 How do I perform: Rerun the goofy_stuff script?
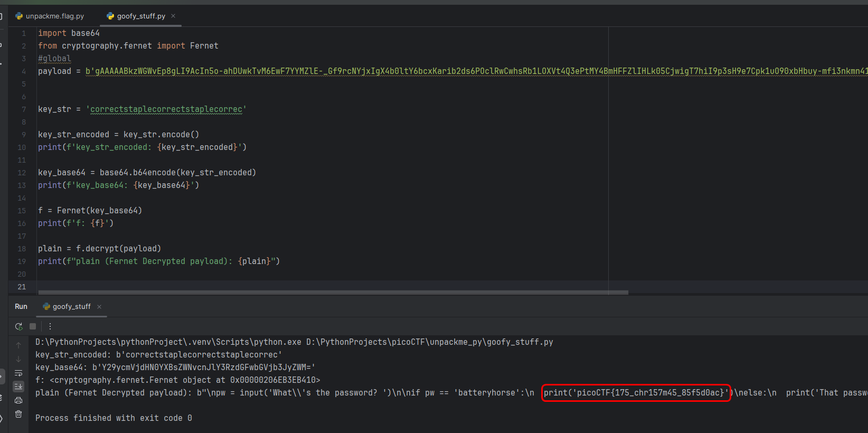tap(19, 326)
